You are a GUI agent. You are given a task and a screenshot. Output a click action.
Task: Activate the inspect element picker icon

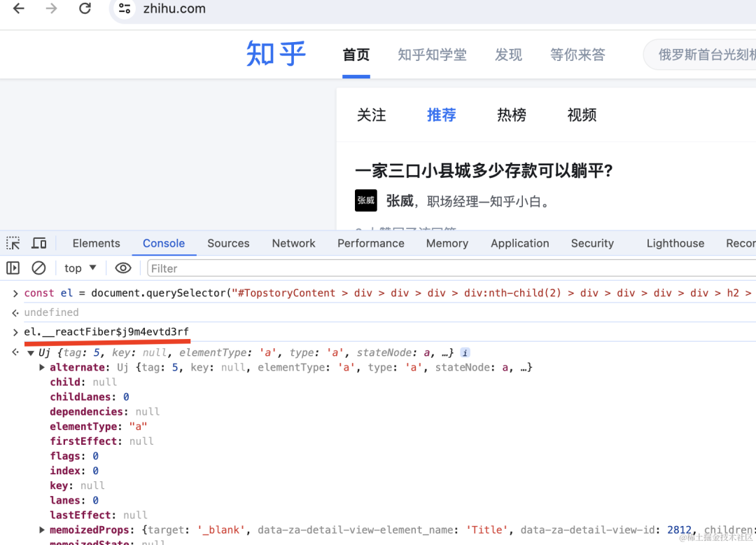point(13,243)
